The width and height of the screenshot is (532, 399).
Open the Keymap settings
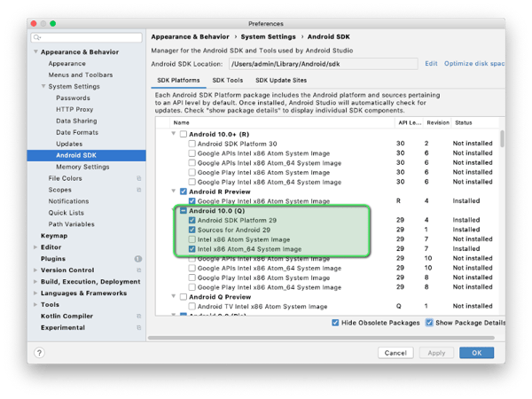click(54, 236)
